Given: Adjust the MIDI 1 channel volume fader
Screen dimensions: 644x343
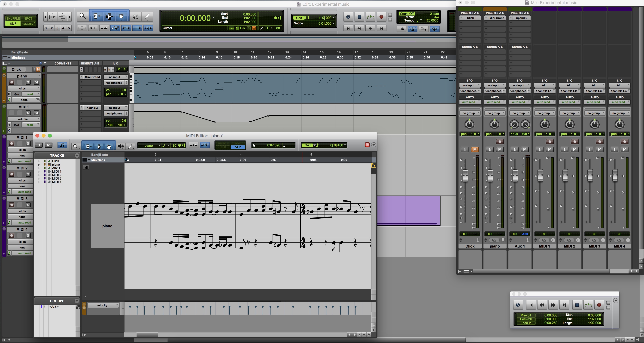Looking at the screenshot, I should coord(540,176).
